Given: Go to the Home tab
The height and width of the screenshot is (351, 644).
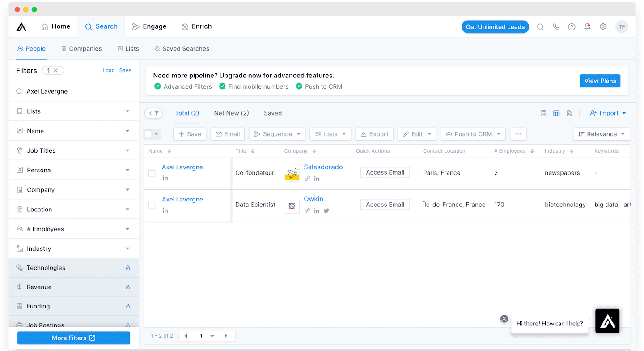Looking at the screenshot, I should pos(56,26).
